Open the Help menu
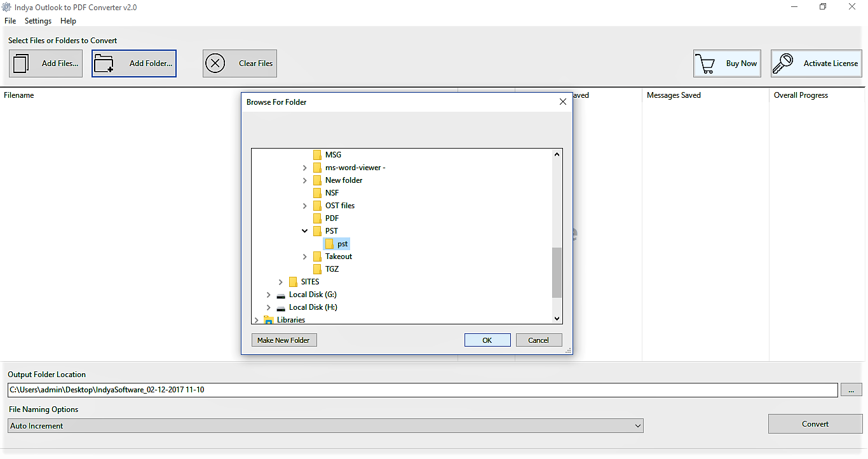 click(x=68, y=21)
